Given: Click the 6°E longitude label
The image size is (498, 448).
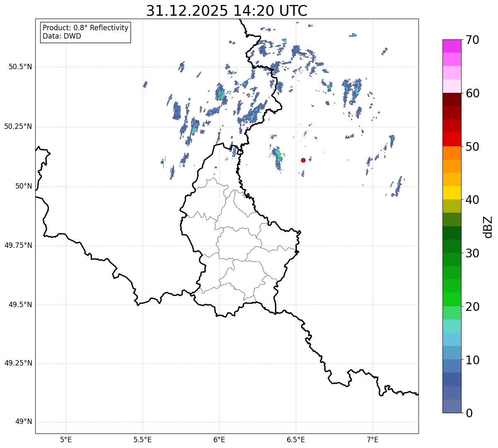Looking at the screenshot, I should pyautogui.click(x=219, y=440).
